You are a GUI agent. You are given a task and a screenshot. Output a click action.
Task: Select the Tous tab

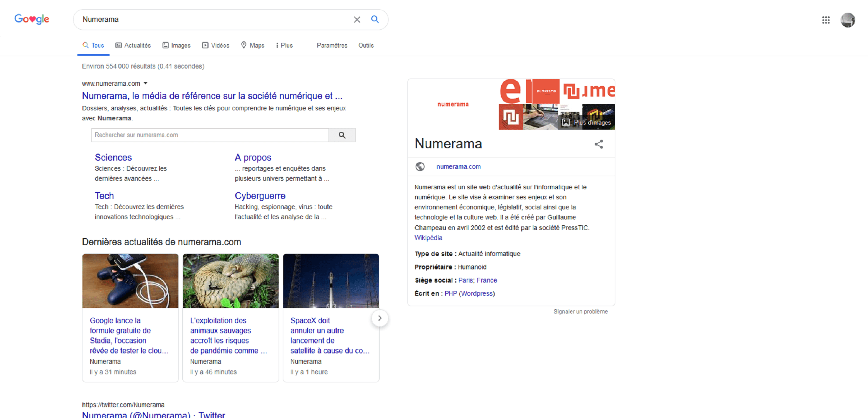tap(93, 45)
